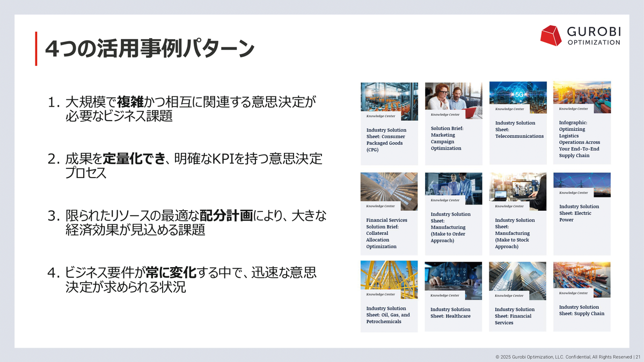The width and height of the screenshot is (644, 362).
Task: Click list item 4 about 常に変化
Action: [x=182, y=280]
